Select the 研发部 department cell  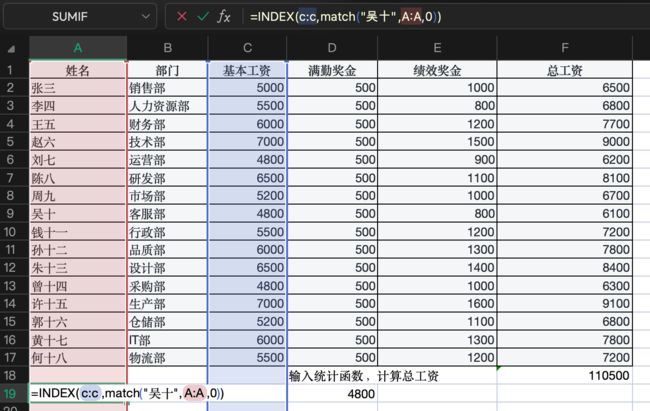pos(167,178)
